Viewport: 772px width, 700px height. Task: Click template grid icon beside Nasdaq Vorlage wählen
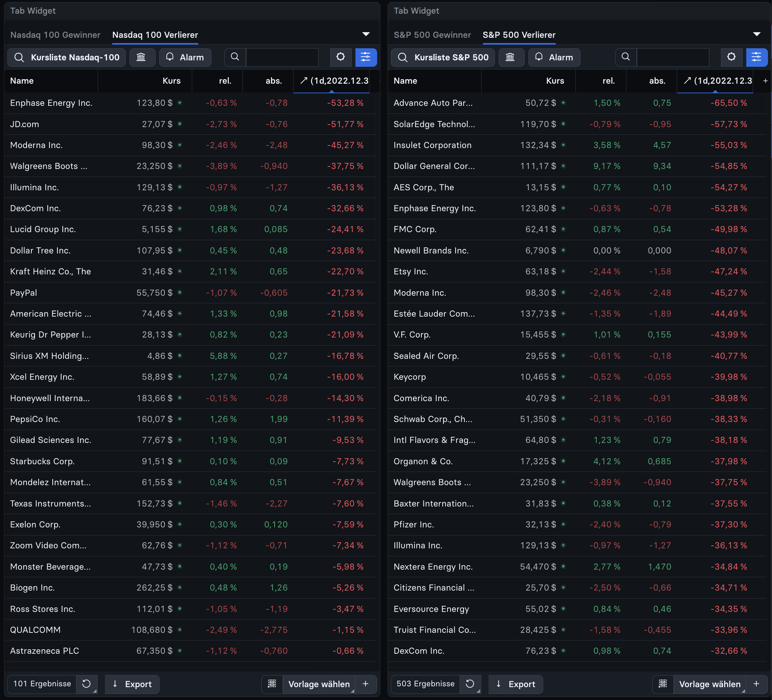(x=272, y=684)
